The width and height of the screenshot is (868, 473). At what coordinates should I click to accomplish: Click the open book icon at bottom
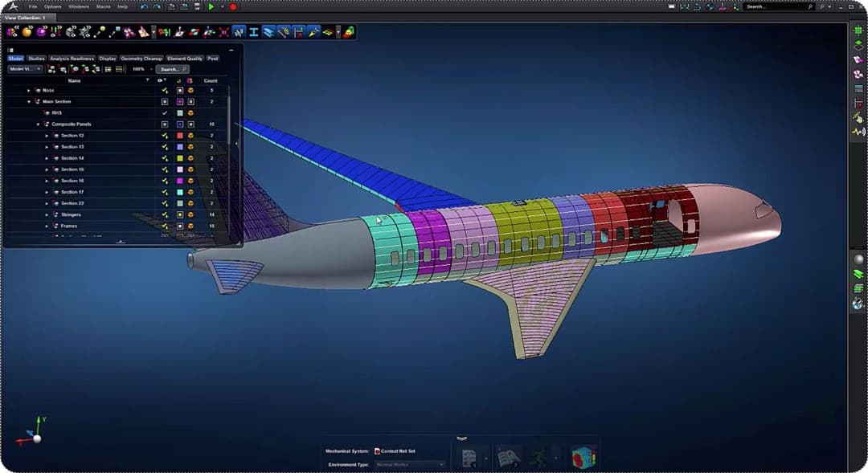[x=507, y=458]
